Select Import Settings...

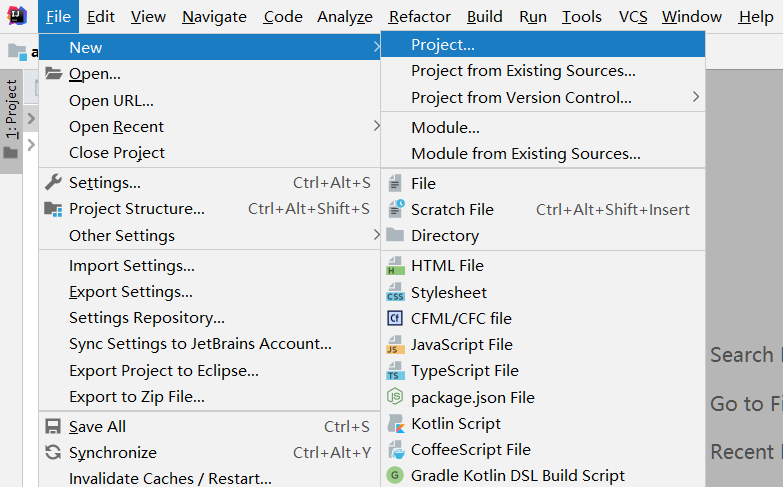(x=210, y=266)
